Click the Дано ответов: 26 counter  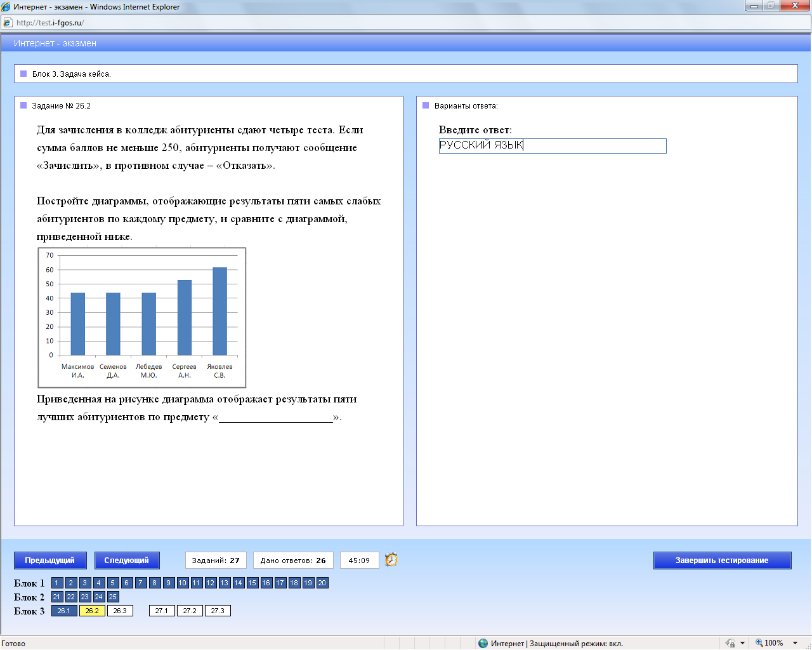click(293, 560)
